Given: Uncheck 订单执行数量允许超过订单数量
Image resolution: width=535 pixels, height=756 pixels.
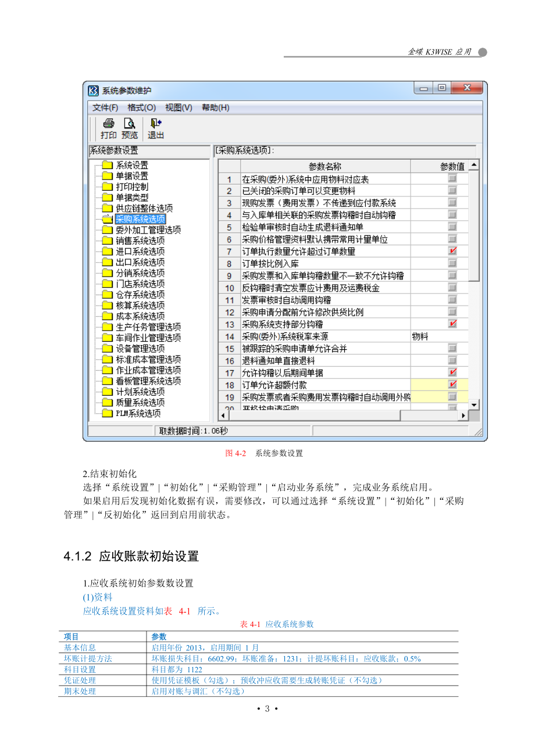Looking at the screenshot, I should click(x=452, y=251).
